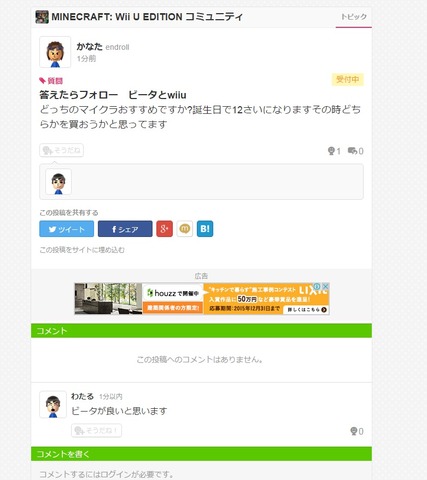Share post via Facebook シェア button
The image size is (427, 480).
pyautogui.click(x=125, y=229)
